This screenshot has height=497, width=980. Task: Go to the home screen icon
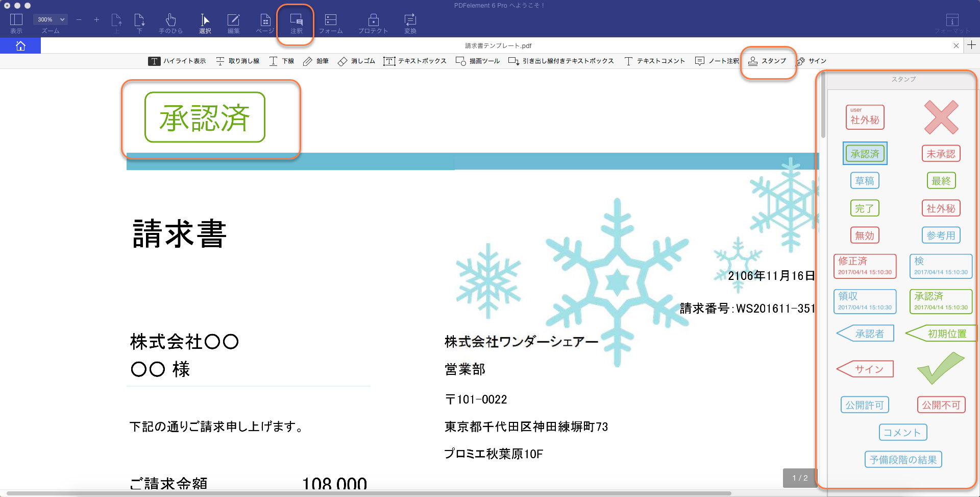20,45
